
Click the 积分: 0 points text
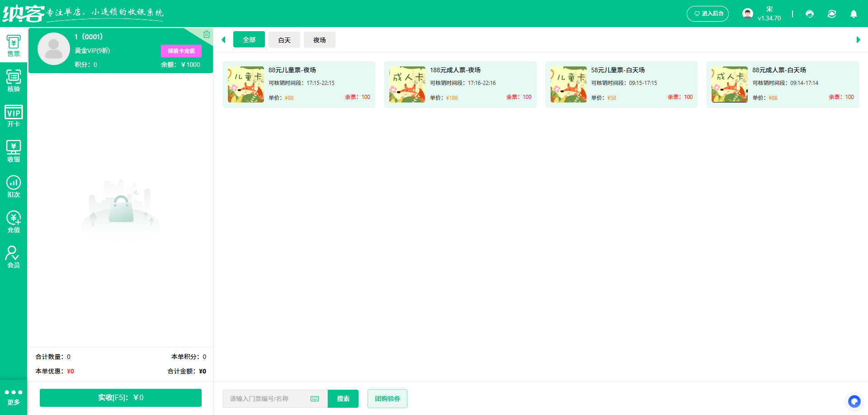tap(86, 65)
